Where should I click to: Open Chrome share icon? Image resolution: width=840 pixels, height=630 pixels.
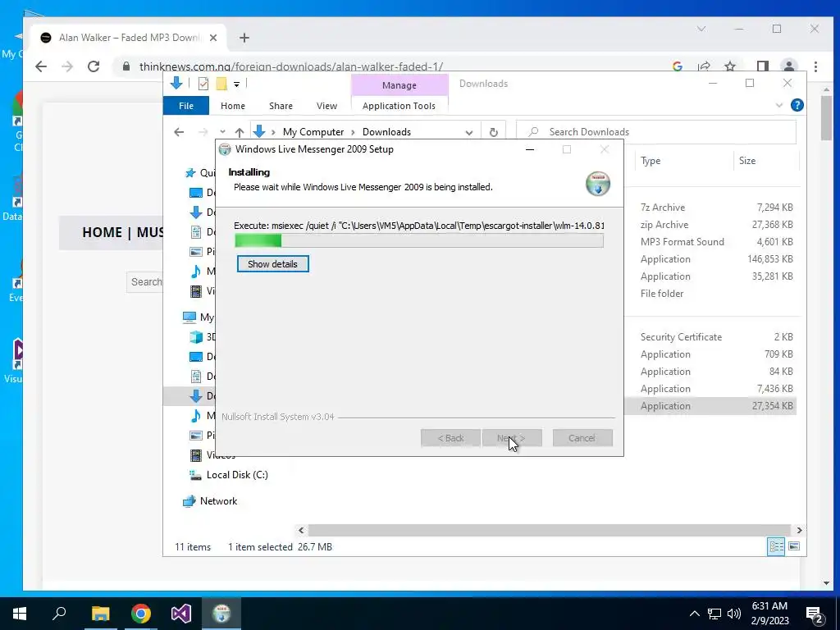point(704,66)
